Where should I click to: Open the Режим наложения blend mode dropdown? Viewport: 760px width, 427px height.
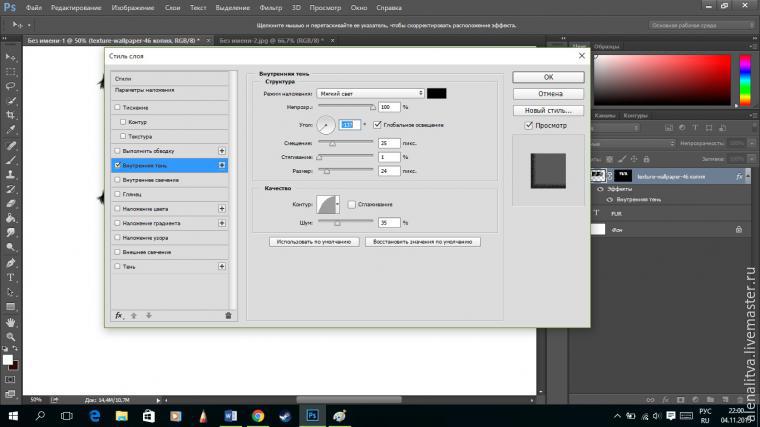click(x=368, y=93)
